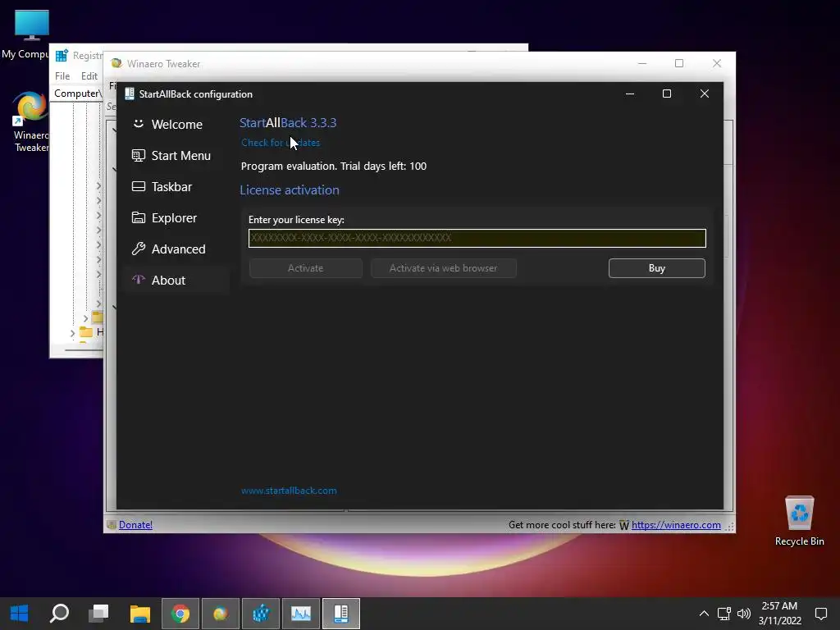840x630 pixels.
Task: Show hidden system tray icons
Action: (704, 614)
